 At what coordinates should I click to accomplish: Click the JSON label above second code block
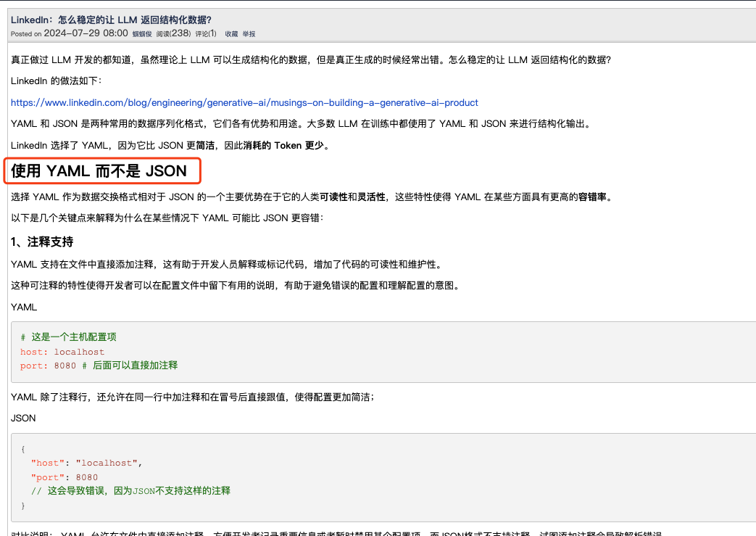pyautogui.click(x=23, y=419)
